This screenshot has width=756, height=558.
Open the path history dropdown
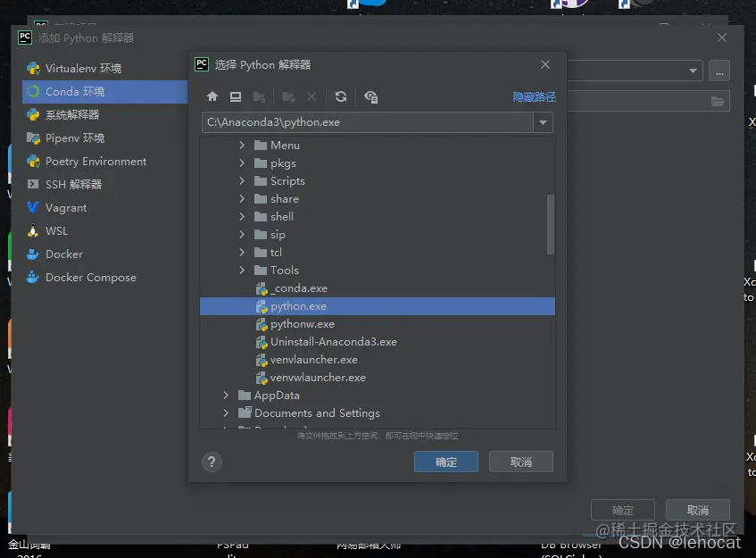(543, 122)
